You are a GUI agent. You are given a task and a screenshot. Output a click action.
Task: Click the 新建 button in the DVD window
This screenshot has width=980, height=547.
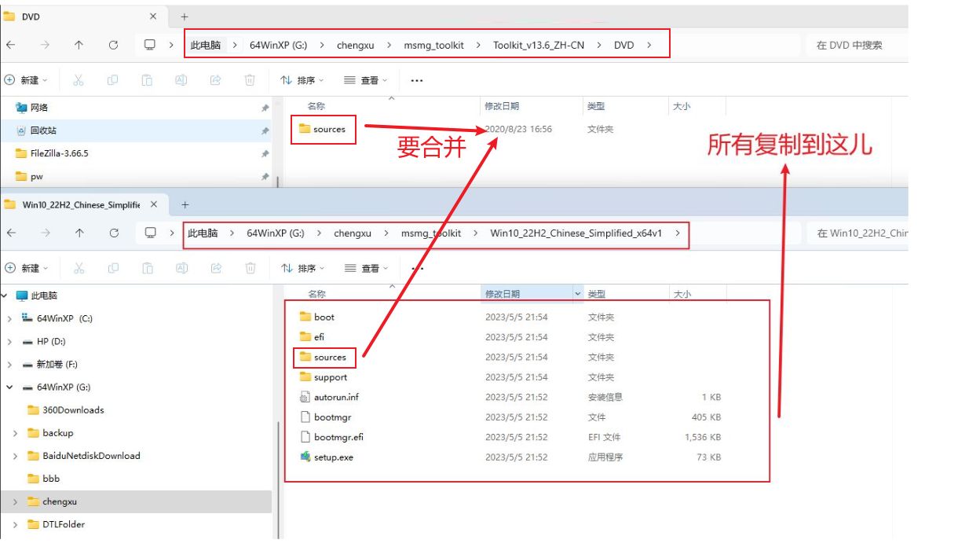26,80
